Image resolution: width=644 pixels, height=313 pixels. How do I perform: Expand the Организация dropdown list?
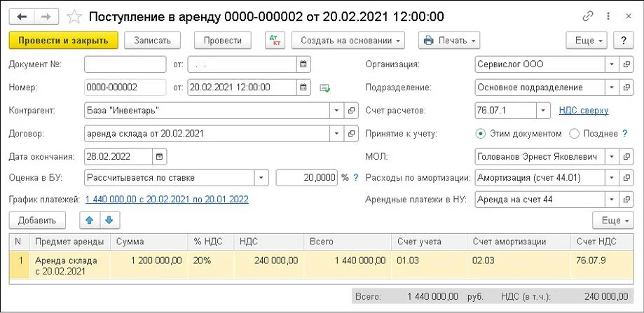pos(612,64)
